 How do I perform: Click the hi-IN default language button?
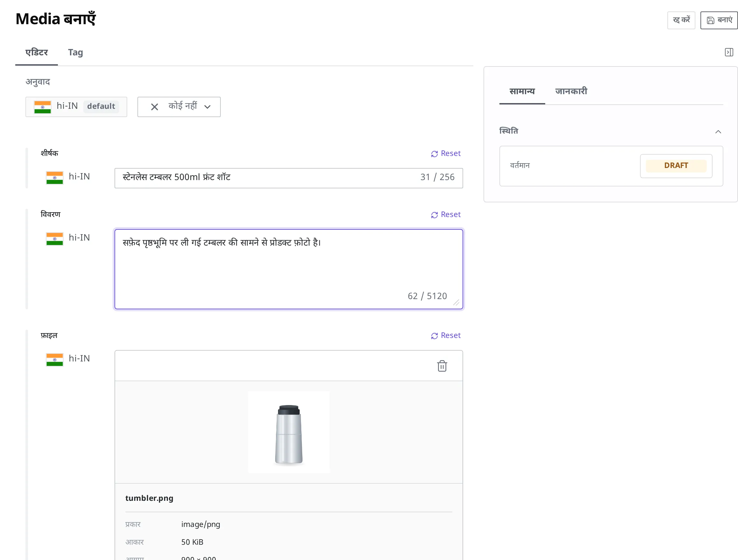tap(76, 107)
